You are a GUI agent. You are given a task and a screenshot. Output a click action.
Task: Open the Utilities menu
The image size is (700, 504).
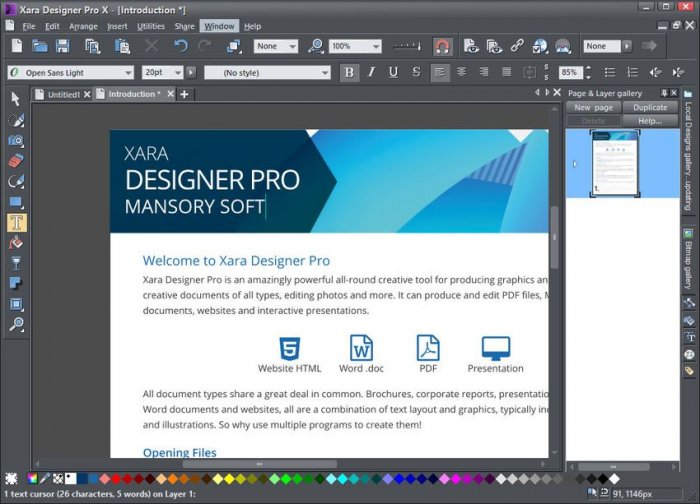(151, 26)
